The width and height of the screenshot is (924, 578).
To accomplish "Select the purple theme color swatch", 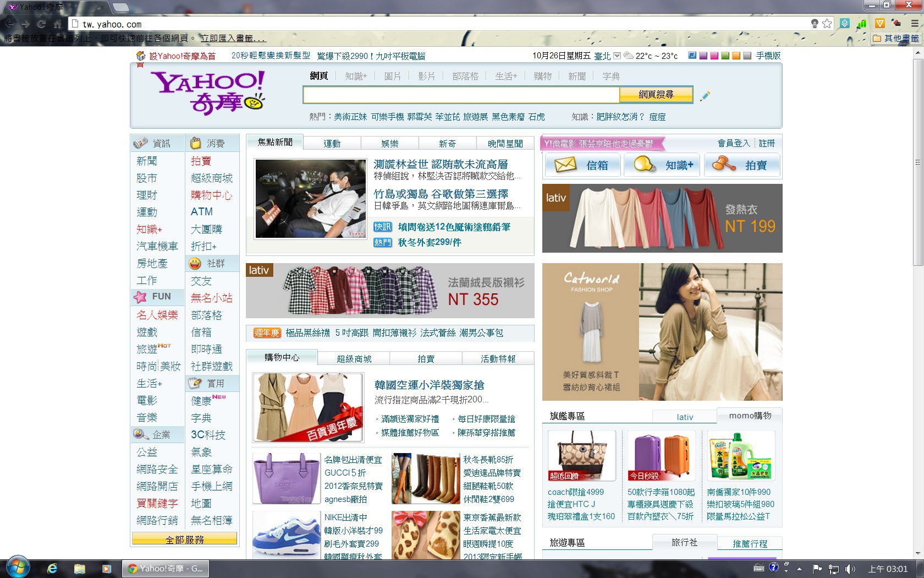I will [703, 56].
